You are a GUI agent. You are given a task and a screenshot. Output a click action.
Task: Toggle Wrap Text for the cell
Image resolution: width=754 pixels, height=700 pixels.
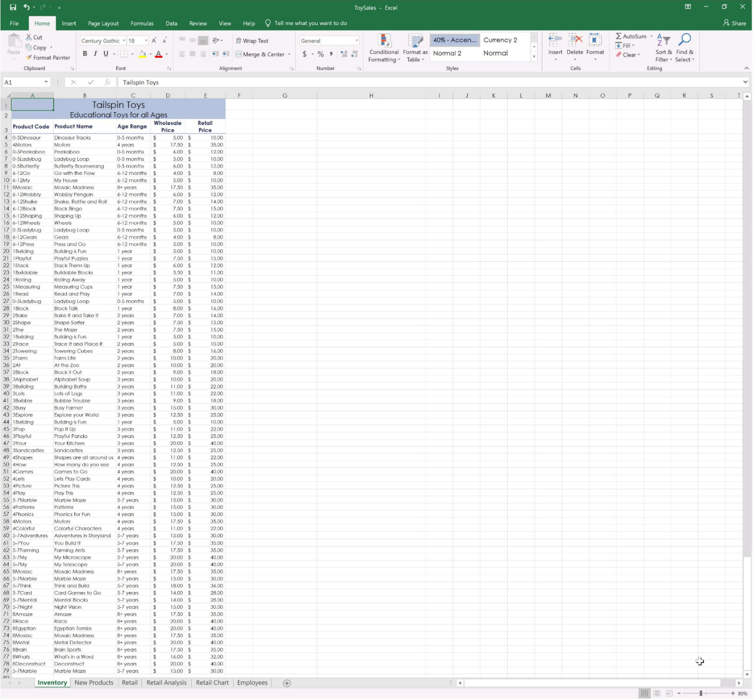coord(252,41)
